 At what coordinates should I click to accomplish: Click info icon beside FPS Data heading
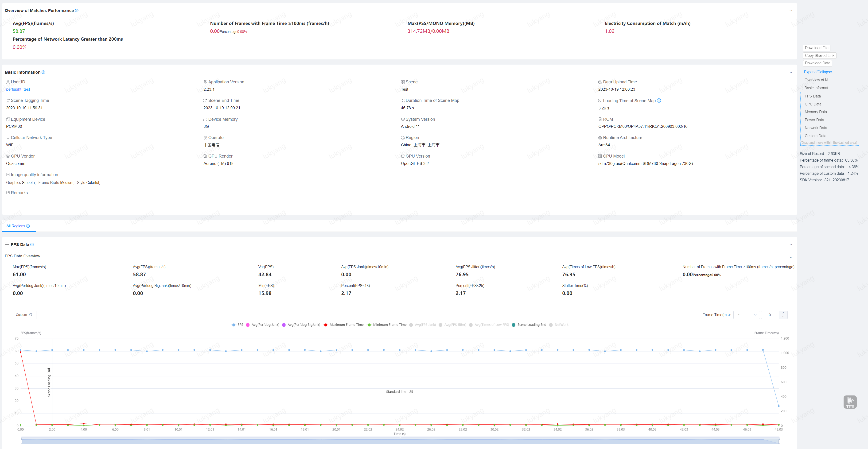(32, 245)
